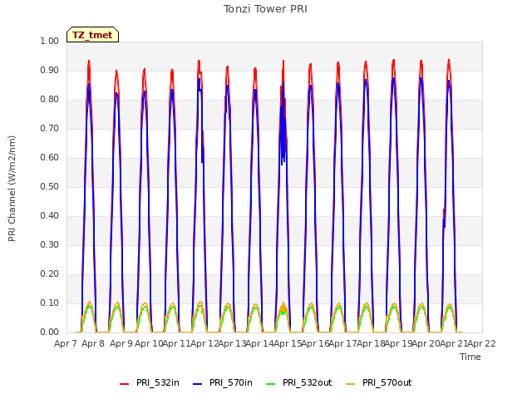Click the 0.90 y-axis tick label

(50, 70)
